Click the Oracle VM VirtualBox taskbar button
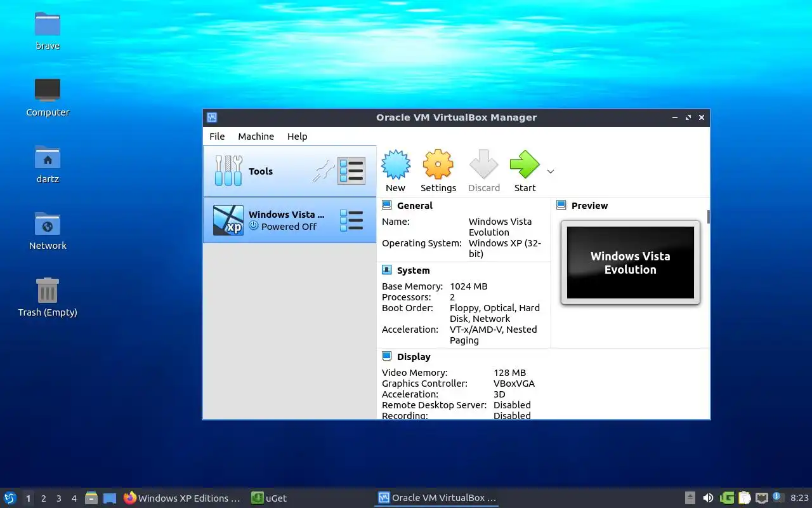 (x=436, y=498)
